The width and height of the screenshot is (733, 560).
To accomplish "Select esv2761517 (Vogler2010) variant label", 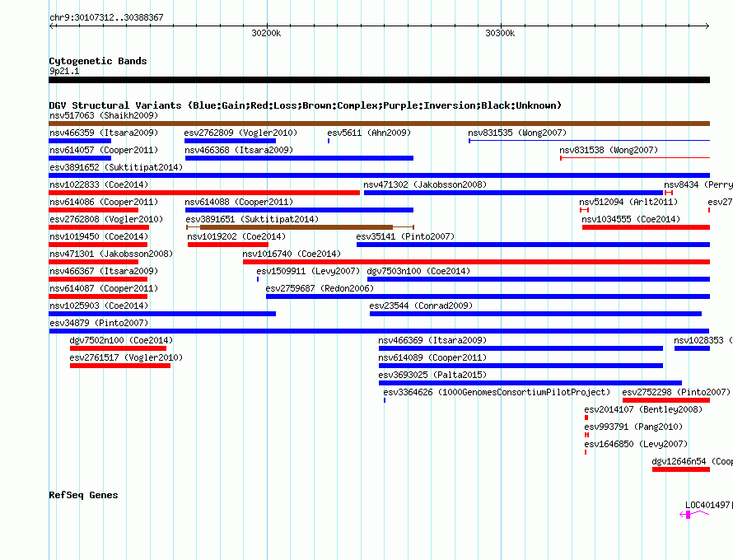I will pos(126,357).
